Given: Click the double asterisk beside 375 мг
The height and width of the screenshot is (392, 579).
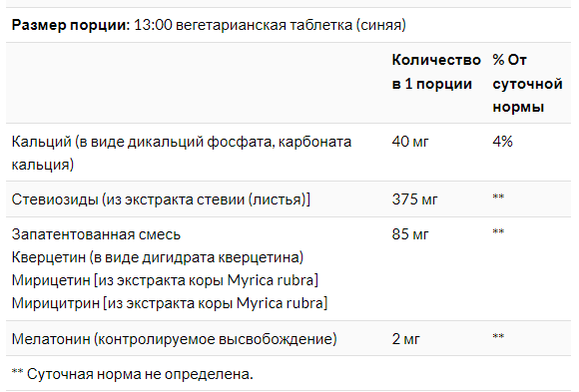Looking at the screenshot, I should pyautogui.click(x=498, y=196).
